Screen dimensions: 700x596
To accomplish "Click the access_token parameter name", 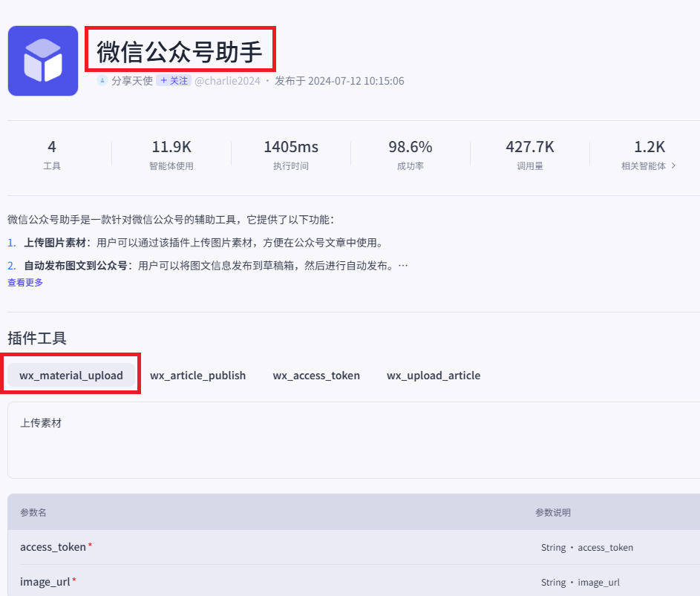I will coord(53,547).
